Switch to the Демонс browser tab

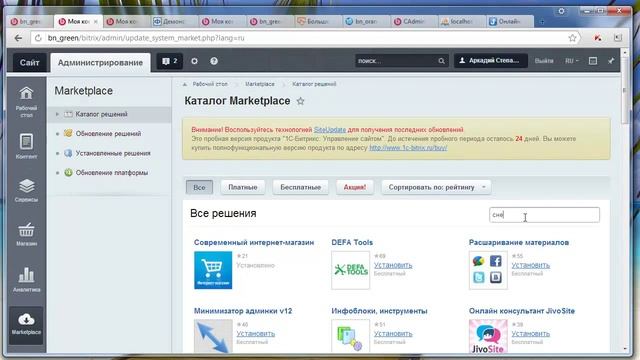174,22
